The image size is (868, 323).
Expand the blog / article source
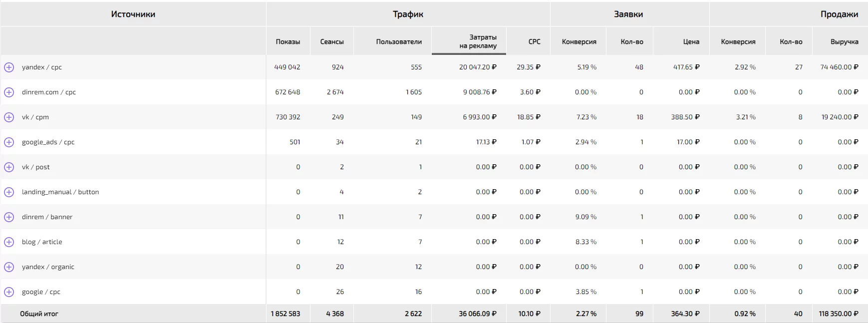[9, 242]
